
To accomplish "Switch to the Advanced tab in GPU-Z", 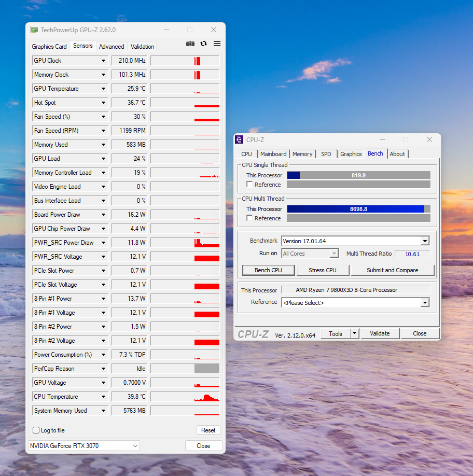I will coord(112,47).
